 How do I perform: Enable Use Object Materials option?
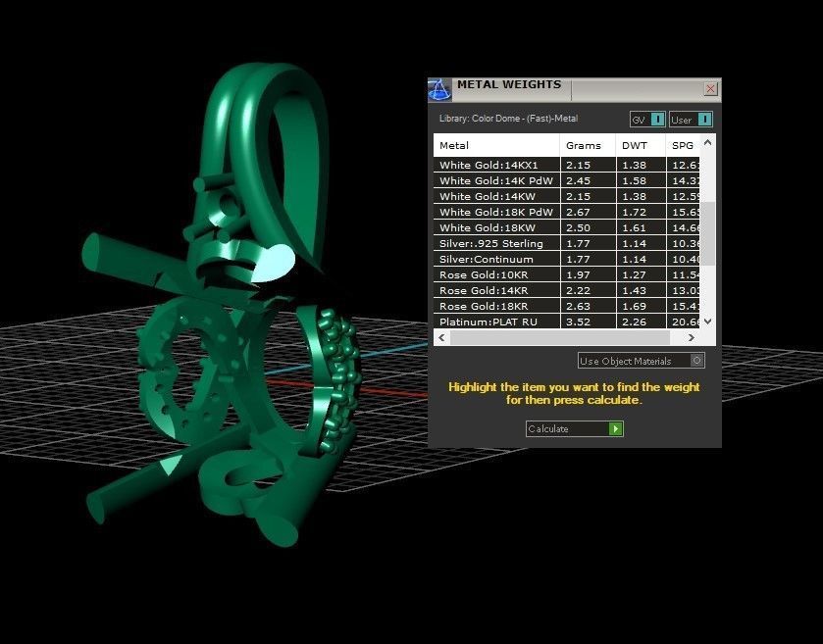(641, 361)
